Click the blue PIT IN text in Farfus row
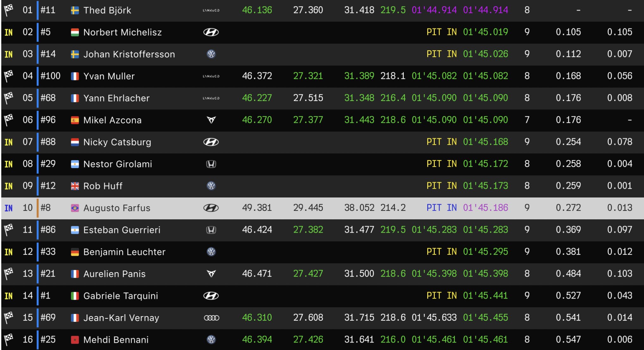Image resolution: width=644 pixels, height=350 pixels. (441, 208)
